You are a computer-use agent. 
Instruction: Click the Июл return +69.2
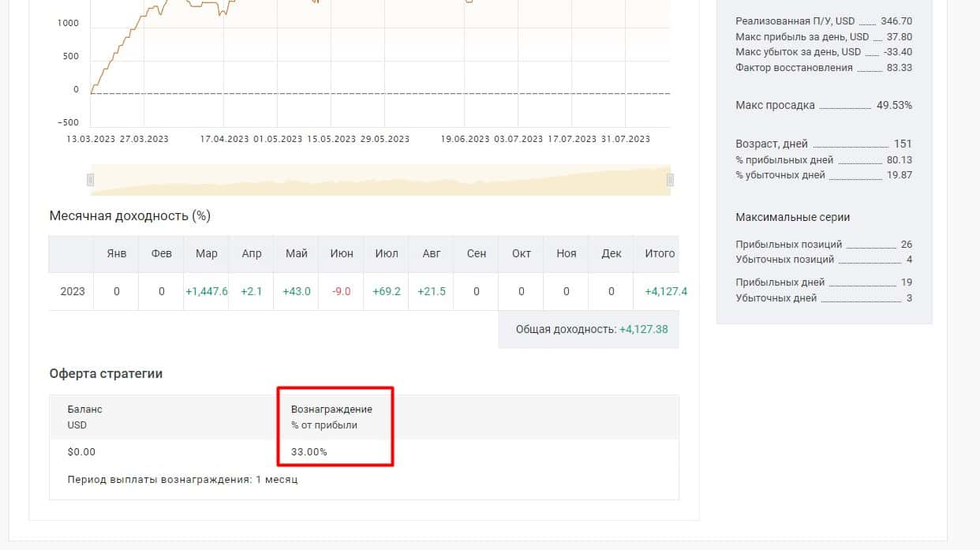387,291
